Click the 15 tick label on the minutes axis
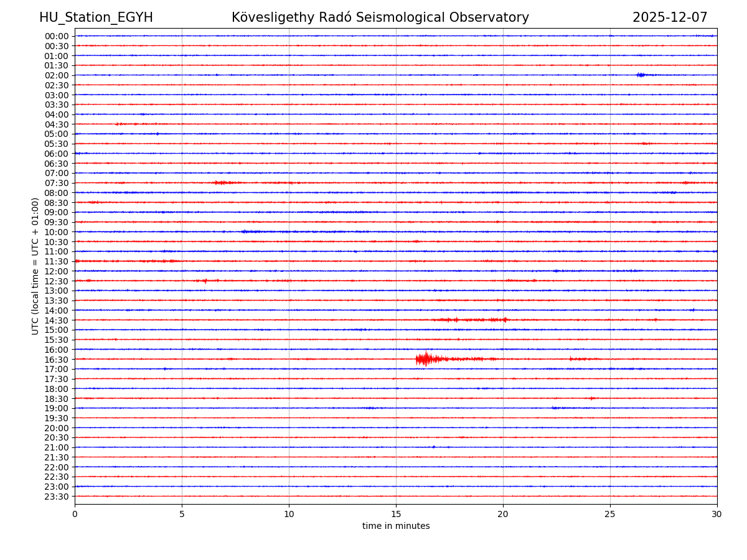Image resolution: width=747 pixels, height=560 pixels. (x=396, y=514)
